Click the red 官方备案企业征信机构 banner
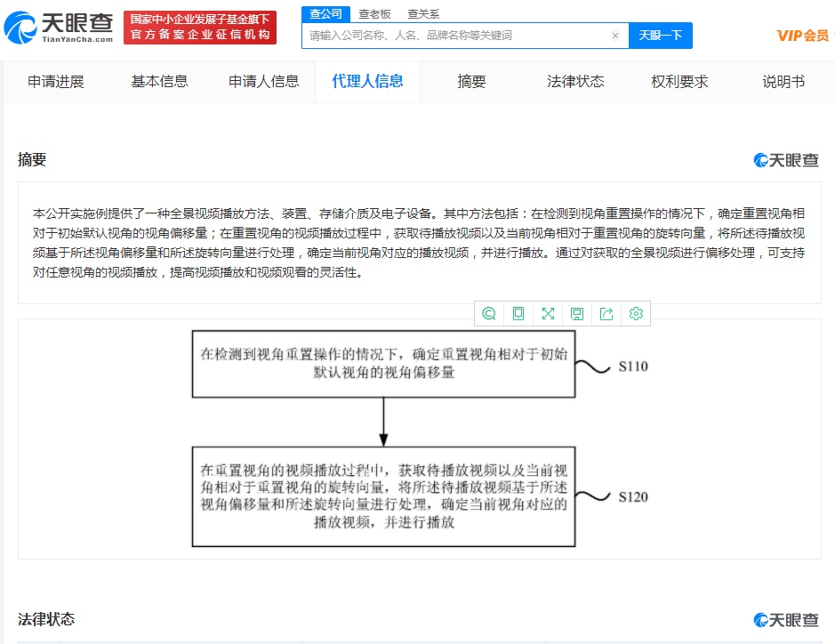The image size is (835, 644). coord(200,28)
